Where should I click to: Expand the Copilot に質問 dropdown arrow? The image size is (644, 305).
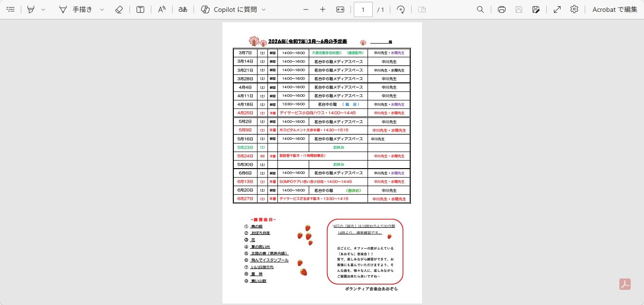[x=264, y=9]
